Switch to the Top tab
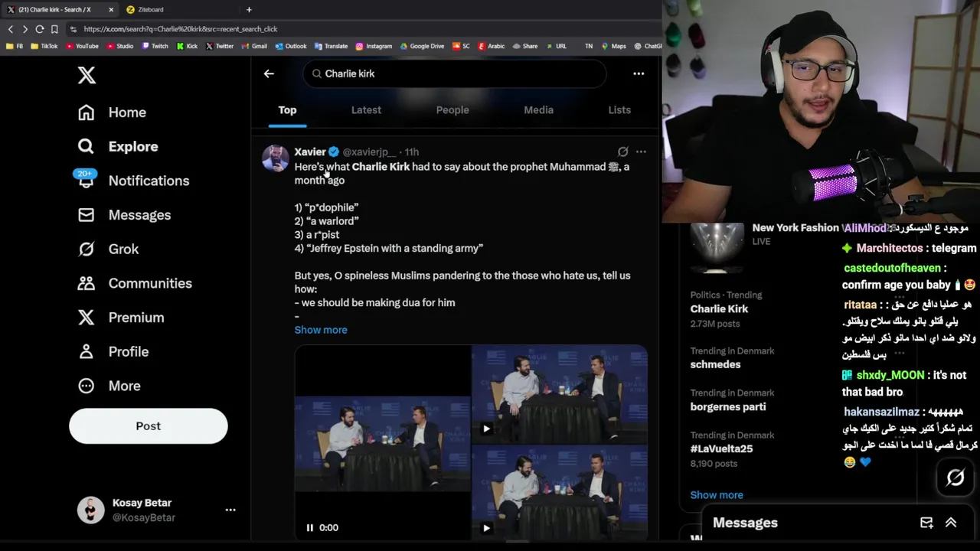Viewport: 980px width, 551px height. pyautogui.click(x=287, y=110)
